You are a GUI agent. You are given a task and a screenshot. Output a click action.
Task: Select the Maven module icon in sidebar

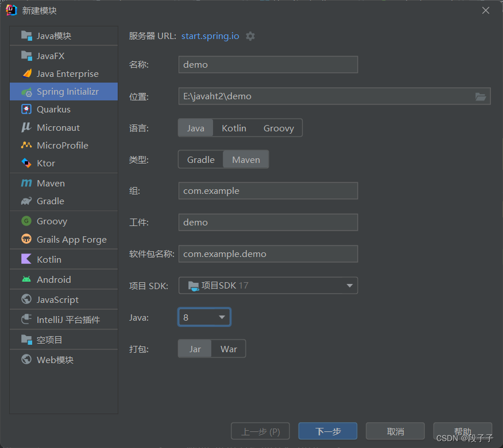(x=26, y=183)
